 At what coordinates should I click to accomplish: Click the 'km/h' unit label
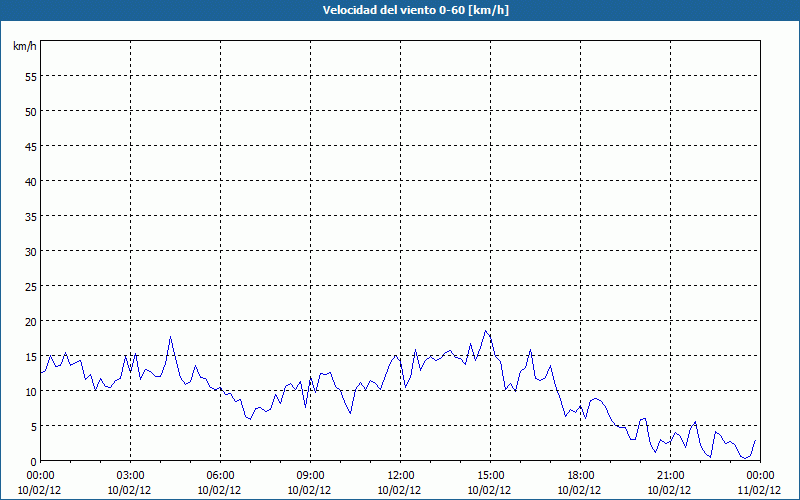tap(25, 46)
